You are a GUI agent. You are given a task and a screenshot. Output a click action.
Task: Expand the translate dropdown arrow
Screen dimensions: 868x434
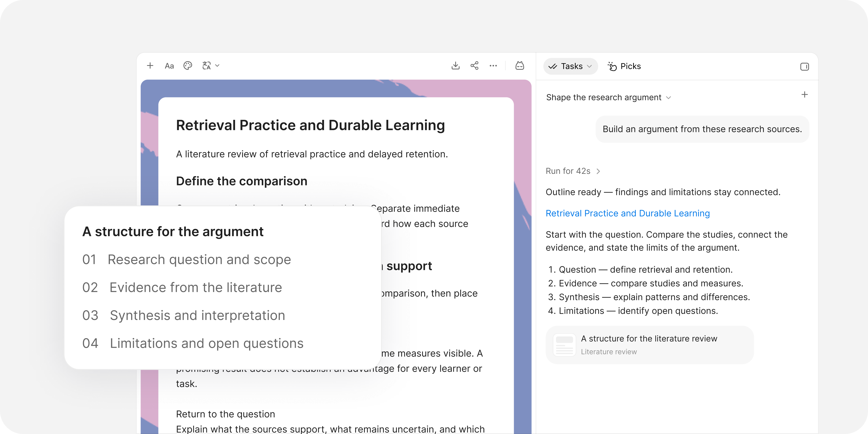coord(217,66)
